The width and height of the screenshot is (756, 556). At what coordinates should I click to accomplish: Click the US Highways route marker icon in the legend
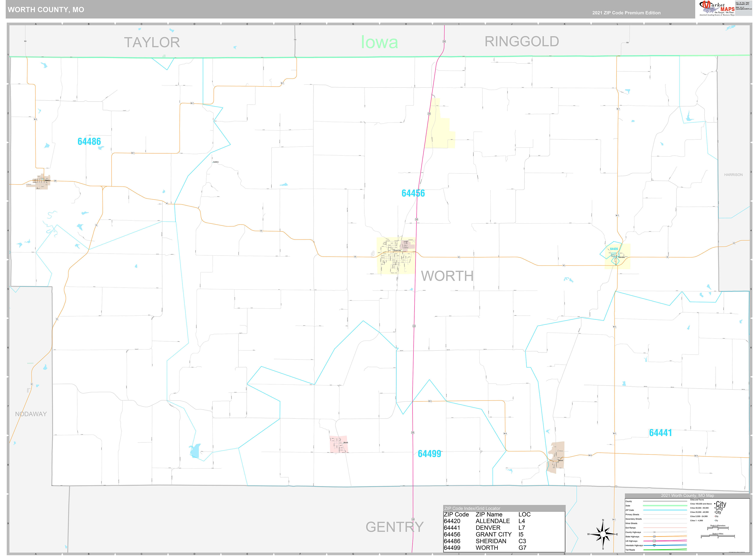pyautogui.click(x=654, y=541)
